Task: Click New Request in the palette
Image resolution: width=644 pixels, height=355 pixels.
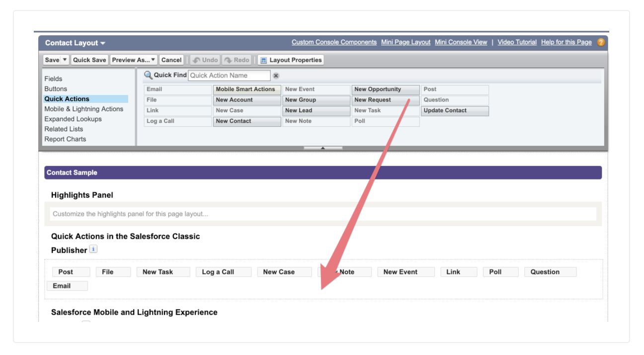Action: point(386,100)
